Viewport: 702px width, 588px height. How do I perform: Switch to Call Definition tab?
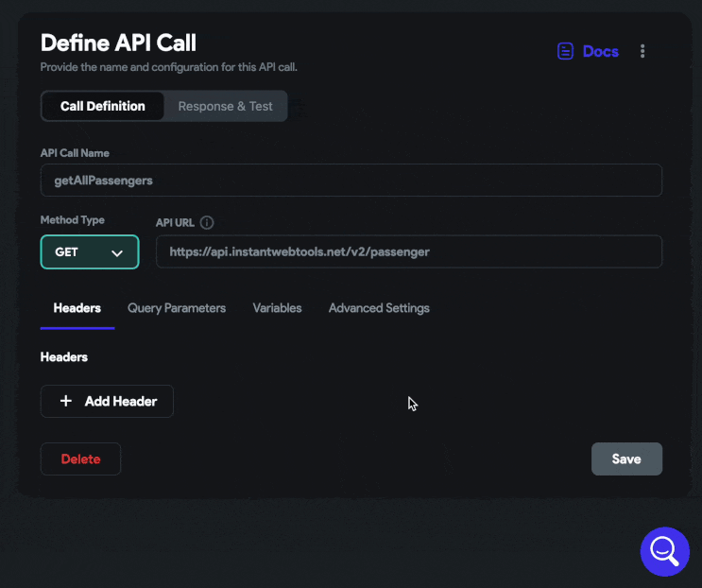pyautogui.click(x=103, y=106)
